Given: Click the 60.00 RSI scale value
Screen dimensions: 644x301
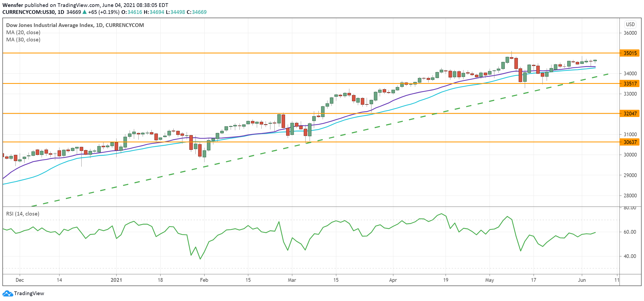Looking at the screenshot, I should [x=630, y=232].
